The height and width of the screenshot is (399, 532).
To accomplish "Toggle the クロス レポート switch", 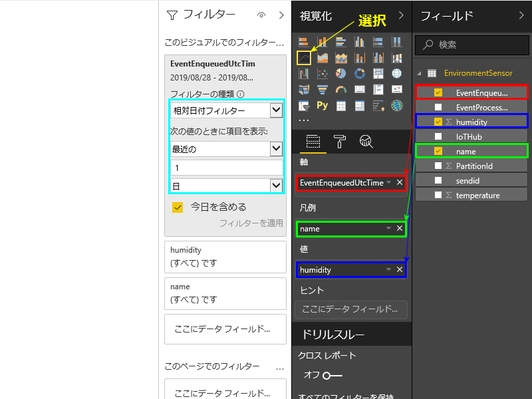I will click(332, 375).
